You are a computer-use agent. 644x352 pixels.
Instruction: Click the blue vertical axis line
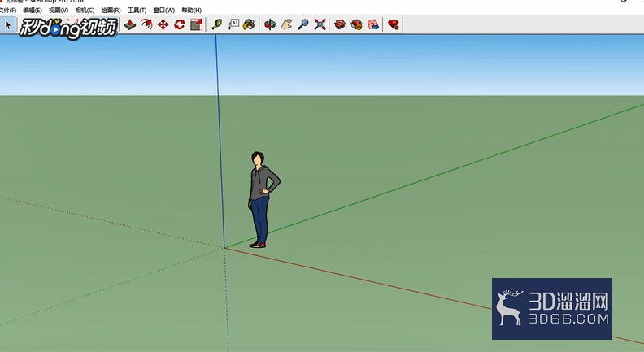pos(220,140)
